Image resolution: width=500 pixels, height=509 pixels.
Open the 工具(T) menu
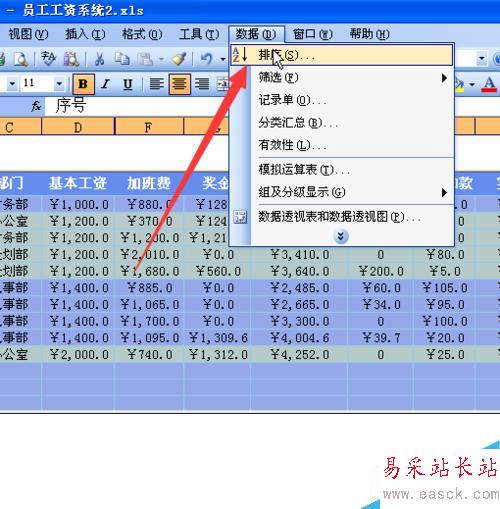tap(199, 34)
